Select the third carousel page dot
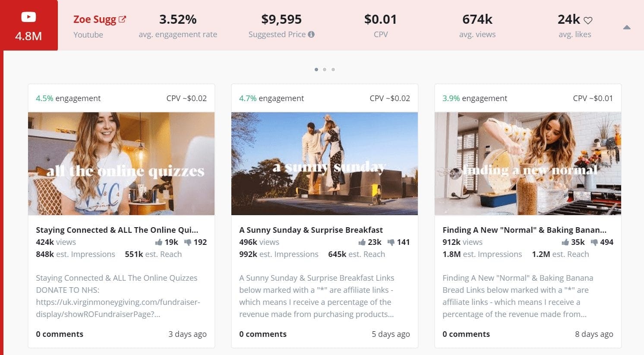Screen dimensions: 644x355 click(x=333, y=70)
